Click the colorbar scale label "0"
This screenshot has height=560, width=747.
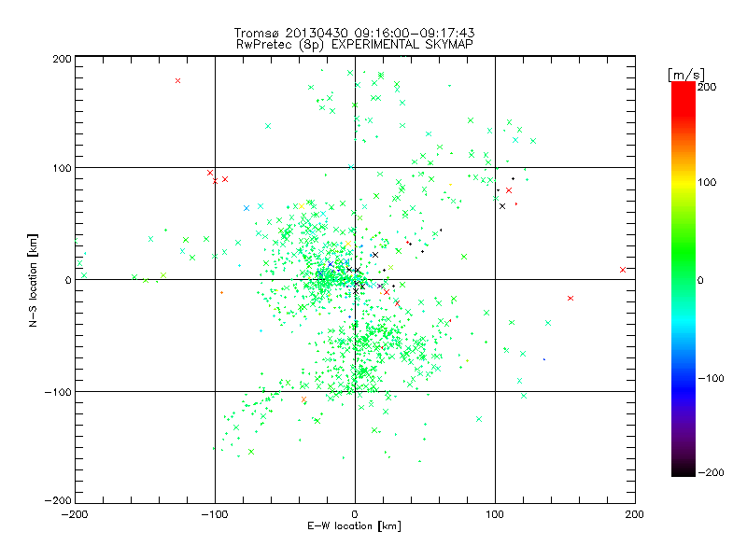[x=700, y=281]
